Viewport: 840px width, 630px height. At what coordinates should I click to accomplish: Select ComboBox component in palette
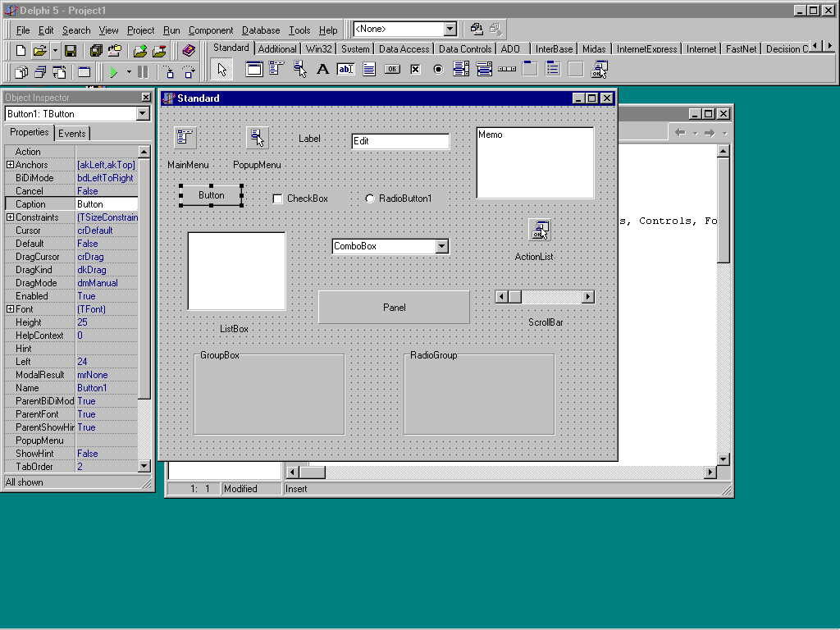[x=484, y=69]
